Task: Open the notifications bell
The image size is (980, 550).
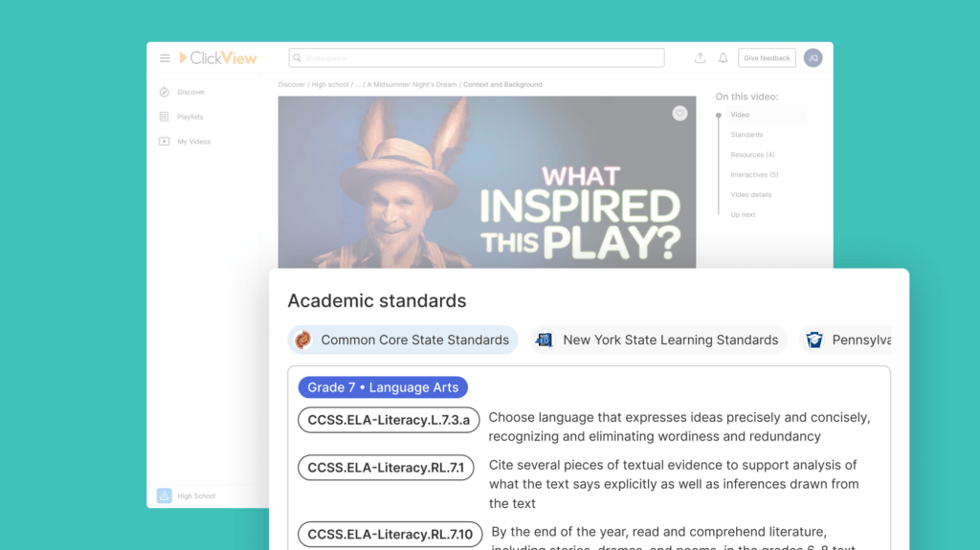Action: 724,58
